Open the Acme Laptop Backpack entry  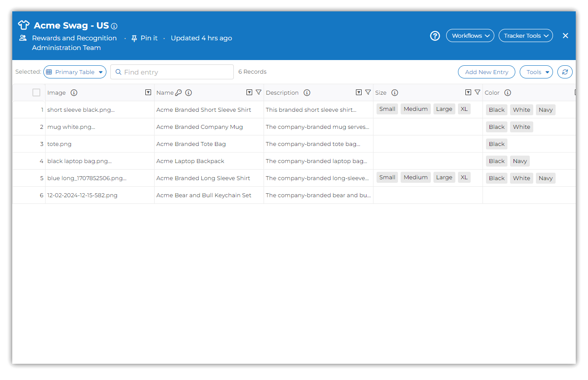[190, 161]
